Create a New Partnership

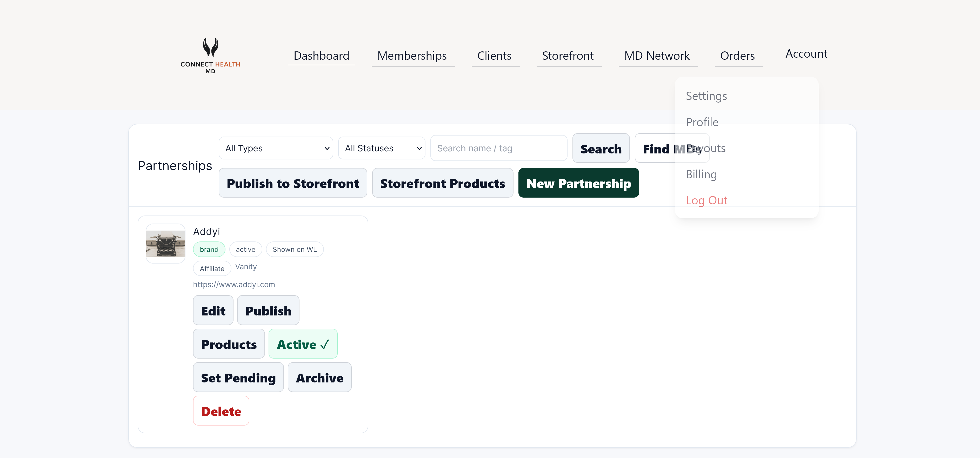coord(578,183)
